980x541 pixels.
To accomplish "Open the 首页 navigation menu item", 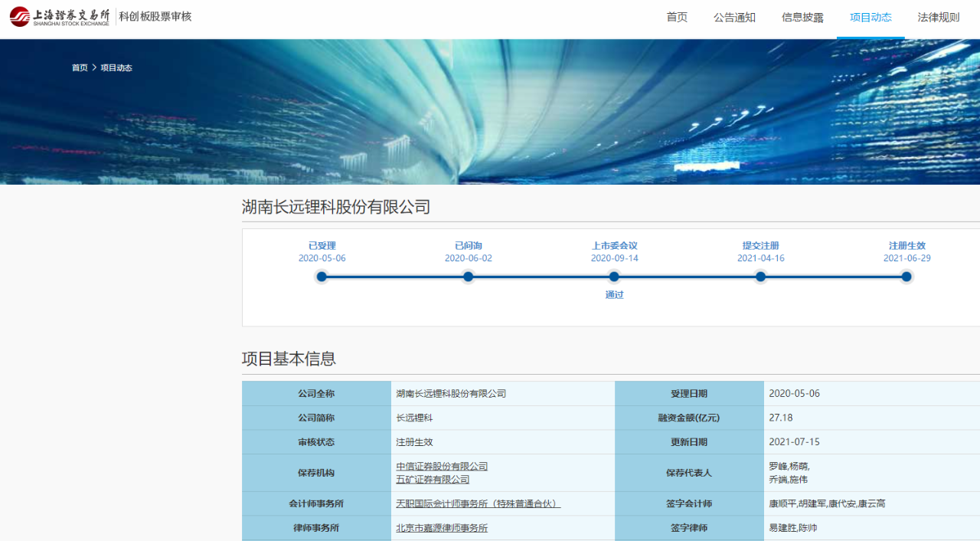I will click(x=677, y=18).
